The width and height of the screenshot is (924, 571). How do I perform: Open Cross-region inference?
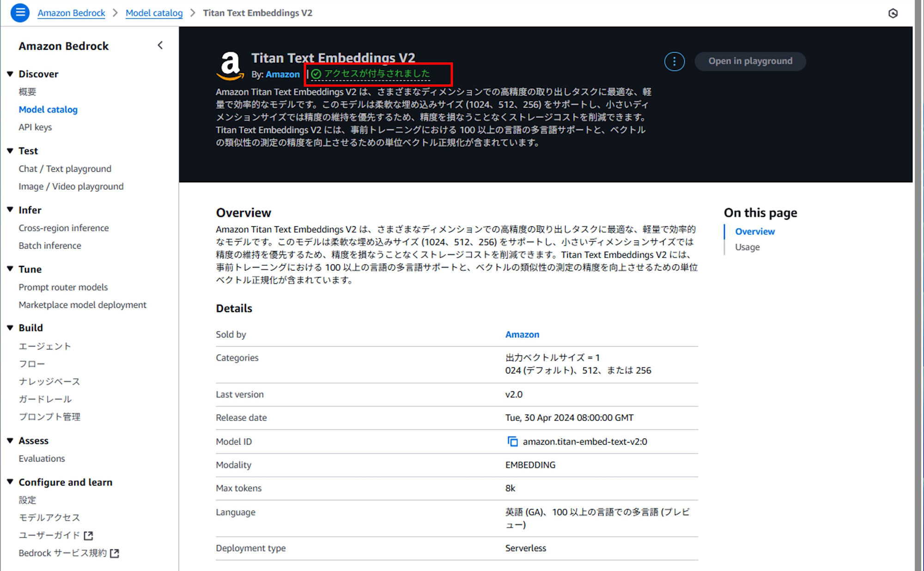point(64,228)
